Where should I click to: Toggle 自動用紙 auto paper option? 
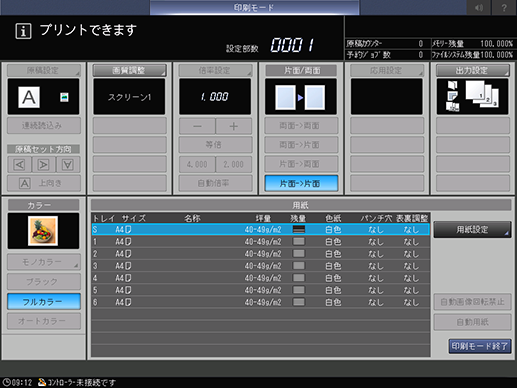pos(472,322)
